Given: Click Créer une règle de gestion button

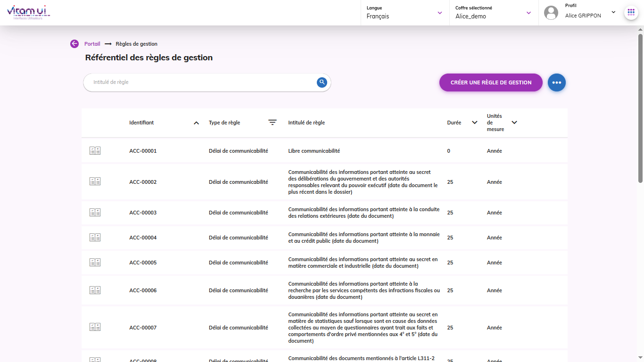Looking at the screenshot, I should pos(491,82).
